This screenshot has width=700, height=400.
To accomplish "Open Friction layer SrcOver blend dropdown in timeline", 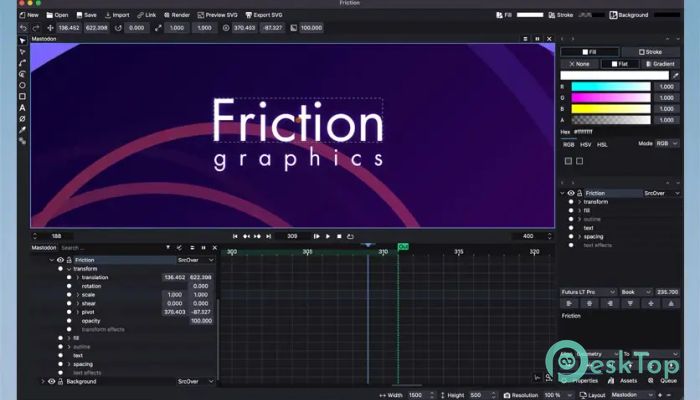I will click(x=196, y=260).
